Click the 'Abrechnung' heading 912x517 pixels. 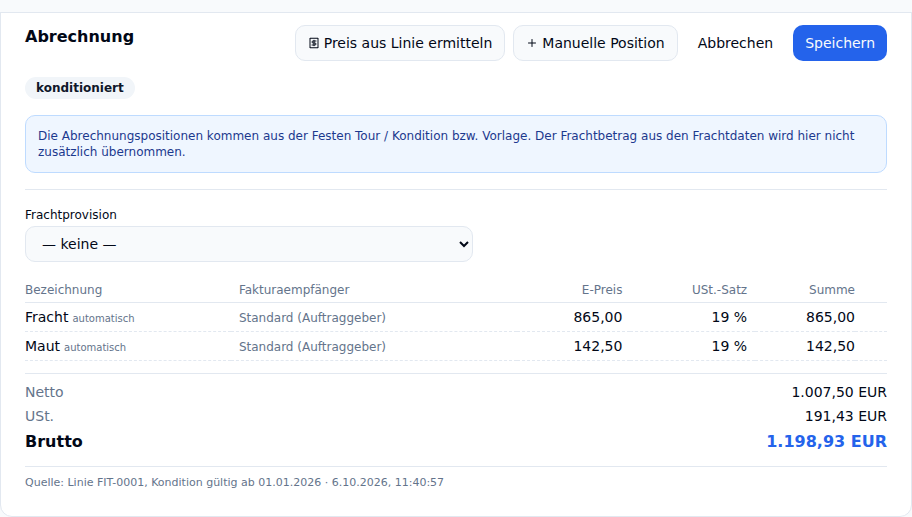(x=79, y=36)
